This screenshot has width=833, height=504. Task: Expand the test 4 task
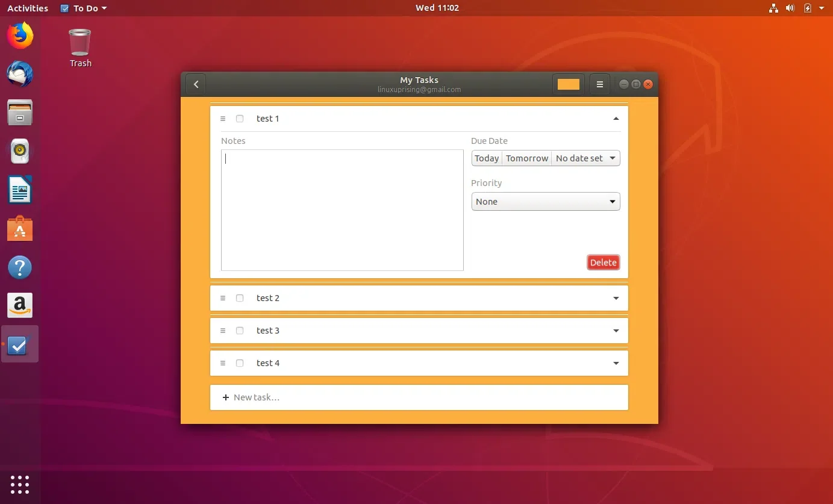coord(616,363)
